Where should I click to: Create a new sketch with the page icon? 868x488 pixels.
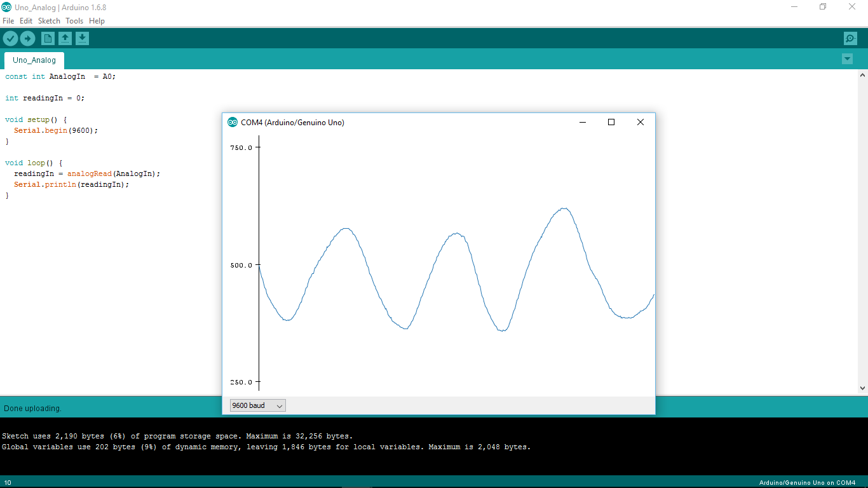click(x=48, y=39)
